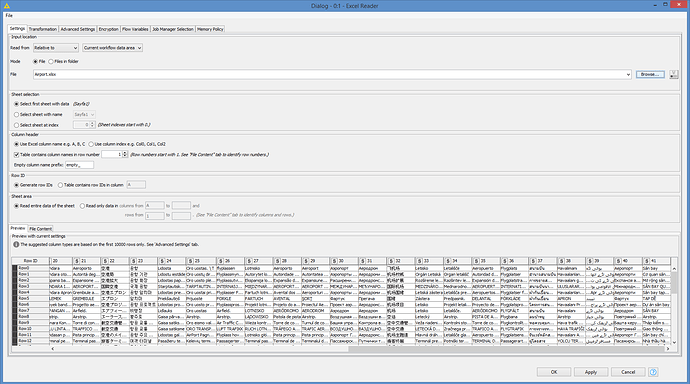
Task: Click the preview horizontal scrollbar thumb
Action: (x=506, y=349)
